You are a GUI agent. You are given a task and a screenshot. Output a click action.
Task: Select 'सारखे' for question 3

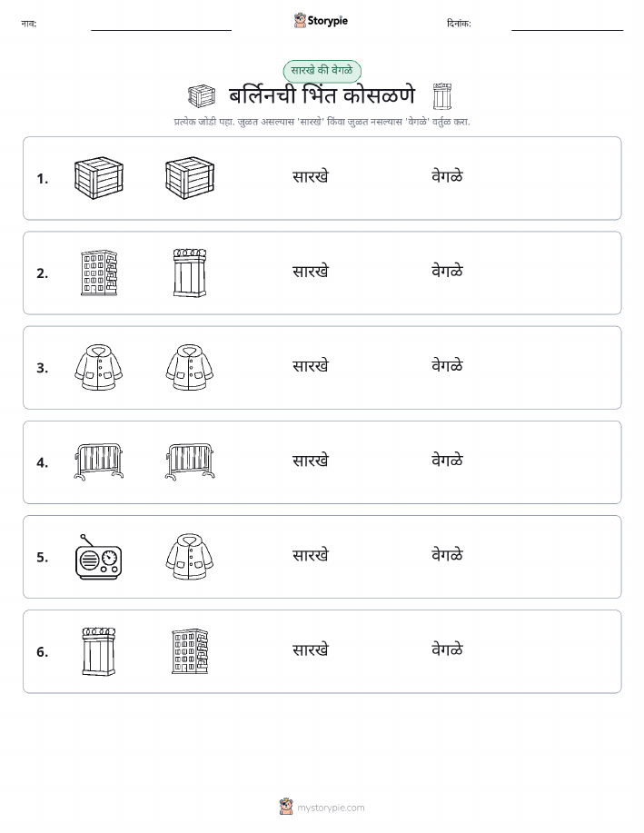(311, 366)
